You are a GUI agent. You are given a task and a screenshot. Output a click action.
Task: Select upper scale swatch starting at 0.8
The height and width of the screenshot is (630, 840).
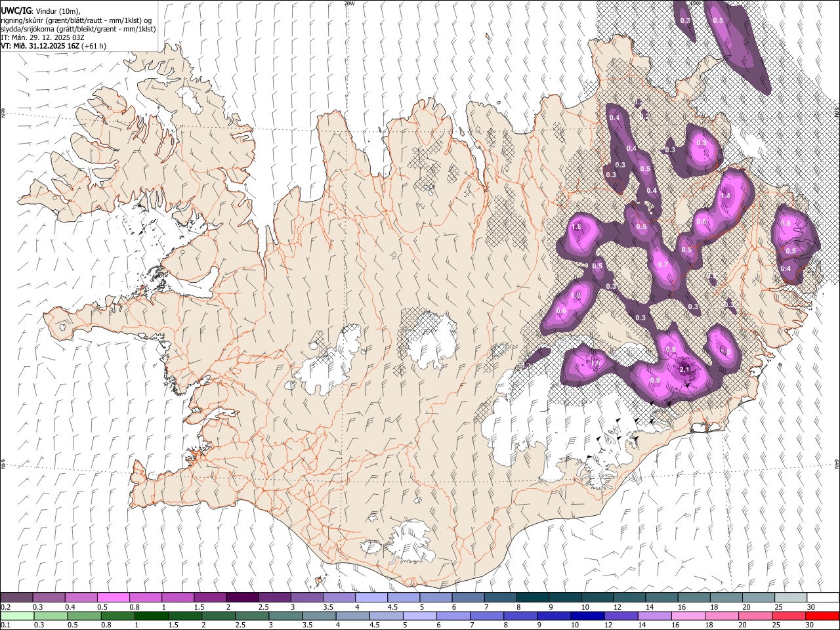pos(145,598)
